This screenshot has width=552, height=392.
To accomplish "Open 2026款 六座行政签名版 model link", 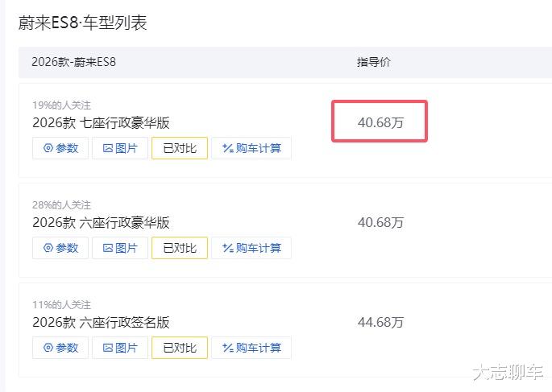I will 101,323.
